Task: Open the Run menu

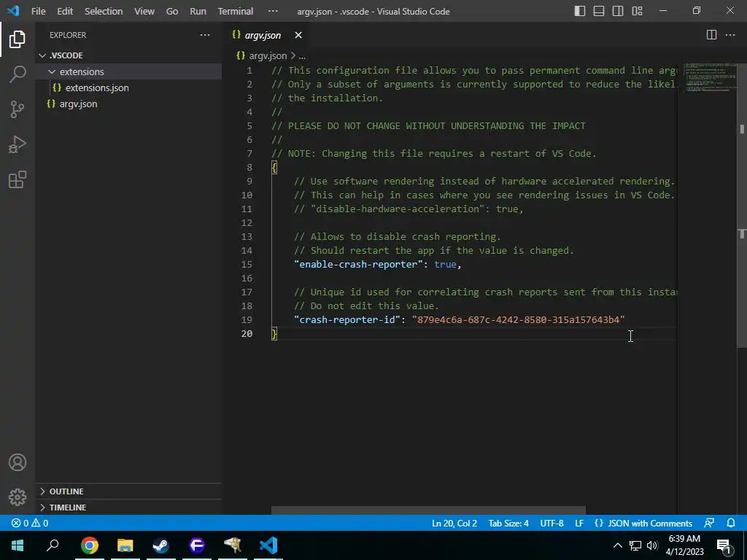Action: tap(198, 11)
